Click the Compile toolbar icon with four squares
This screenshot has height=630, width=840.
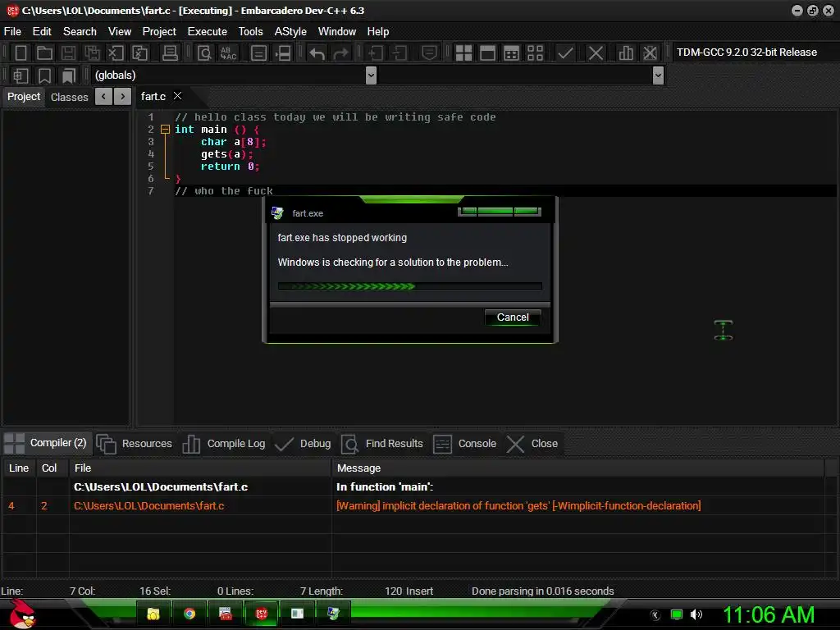(x=463, y=52)
